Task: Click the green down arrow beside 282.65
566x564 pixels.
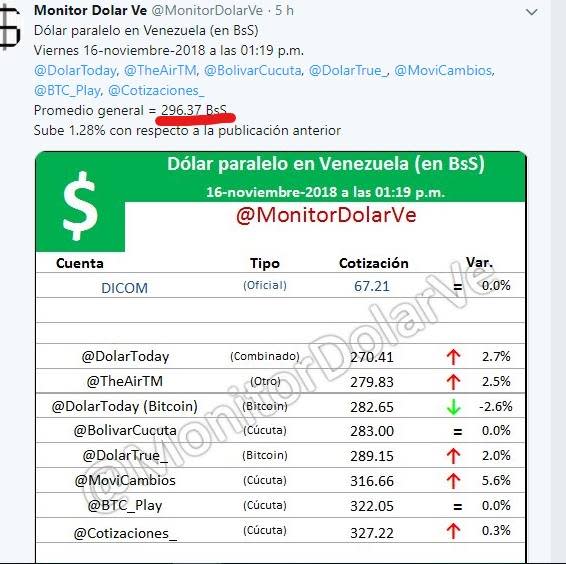Action: [x=453, y=407]
